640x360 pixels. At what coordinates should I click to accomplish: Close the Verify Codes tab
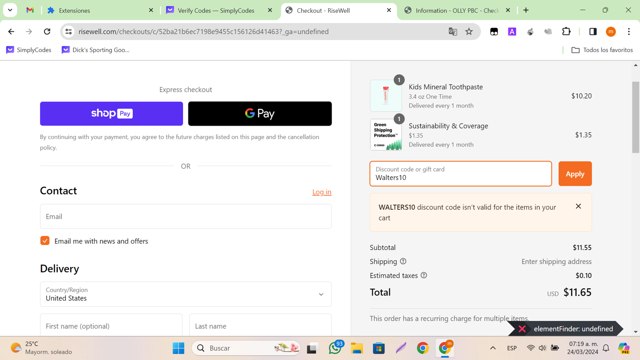point(270,10)
